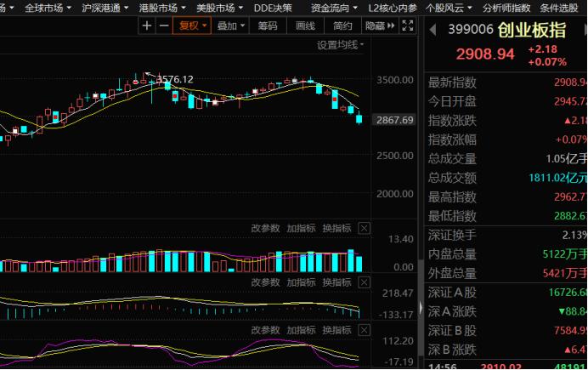Open the 设置均线 moving average dropdown
The image size is (588, 370).
click(340, 44)
